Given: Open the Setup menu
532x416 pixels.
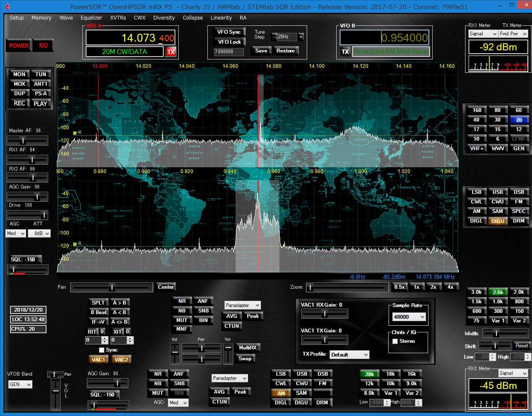Looking at the screenshot, I should point(17,18).
